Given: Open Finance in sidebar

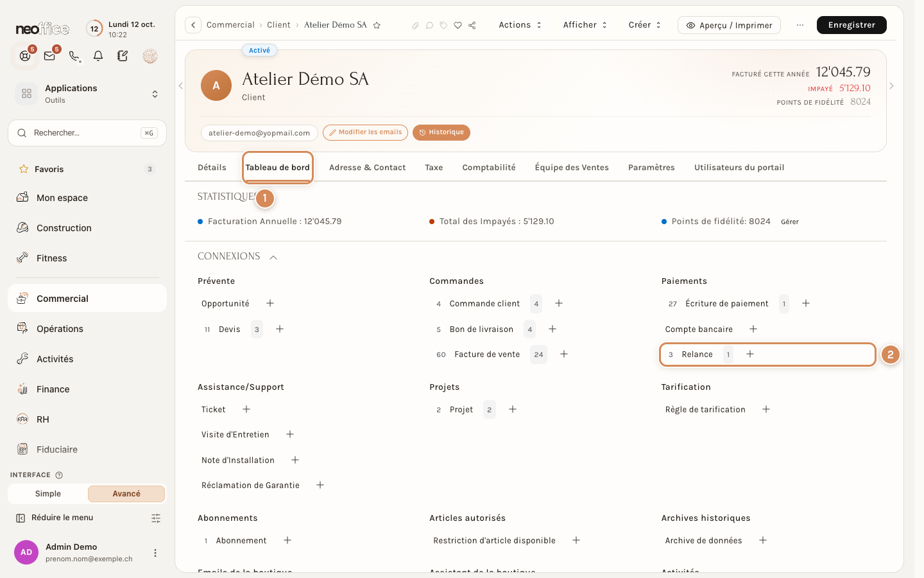Looking at the screenshot, I should pos(87,389).
